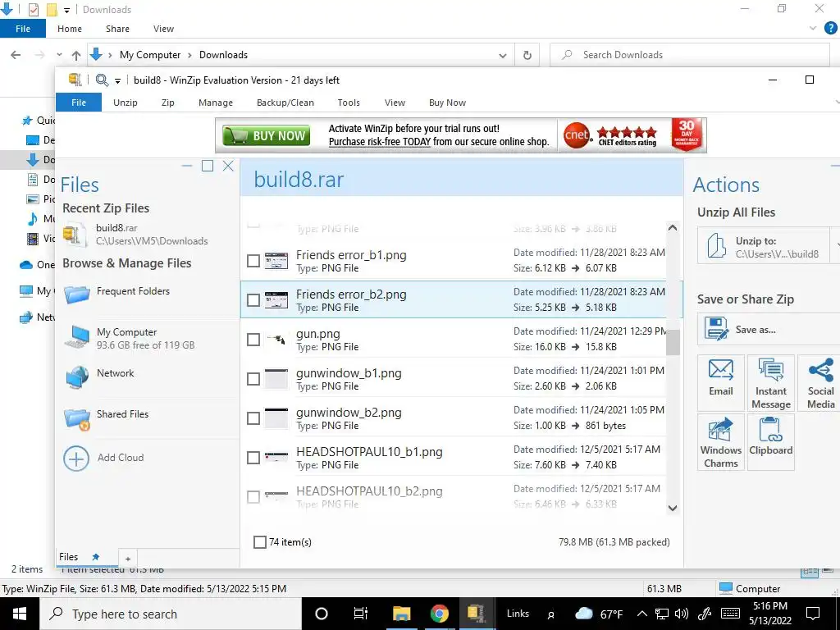
Task: Click the green BUY NOW button
Action: (267, 135)
